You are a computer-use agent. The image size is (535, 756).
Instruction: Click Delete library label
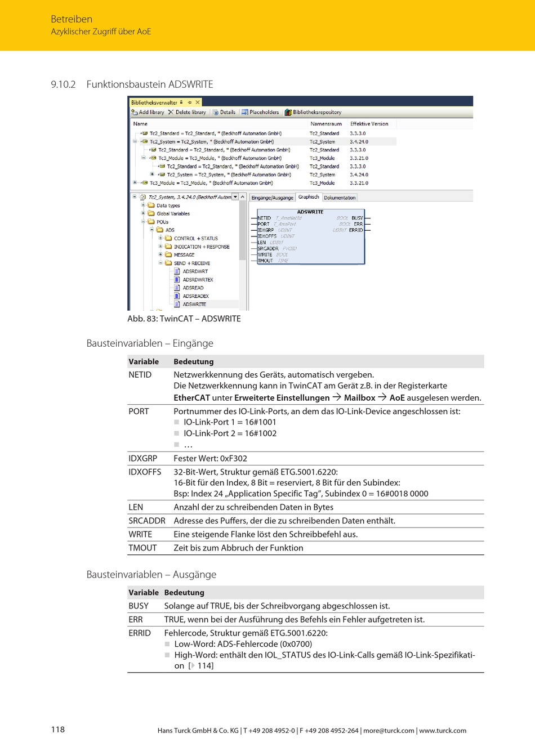[x=191, y=112]
